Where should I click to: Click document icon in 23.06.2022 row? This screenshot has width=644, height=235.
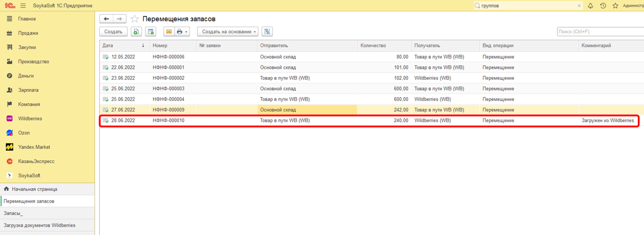[x=106, y=78]
